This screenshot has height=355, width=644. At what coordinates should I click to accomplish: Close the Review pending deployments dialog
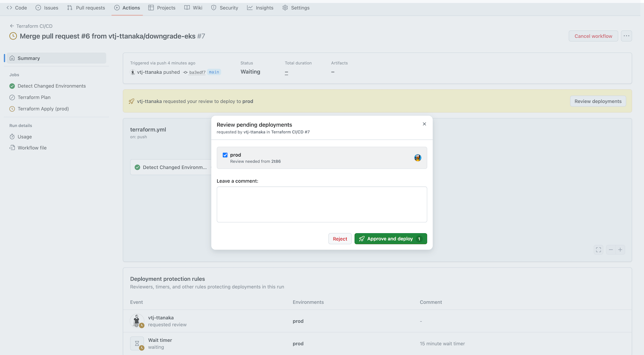[x=424, y=124]
